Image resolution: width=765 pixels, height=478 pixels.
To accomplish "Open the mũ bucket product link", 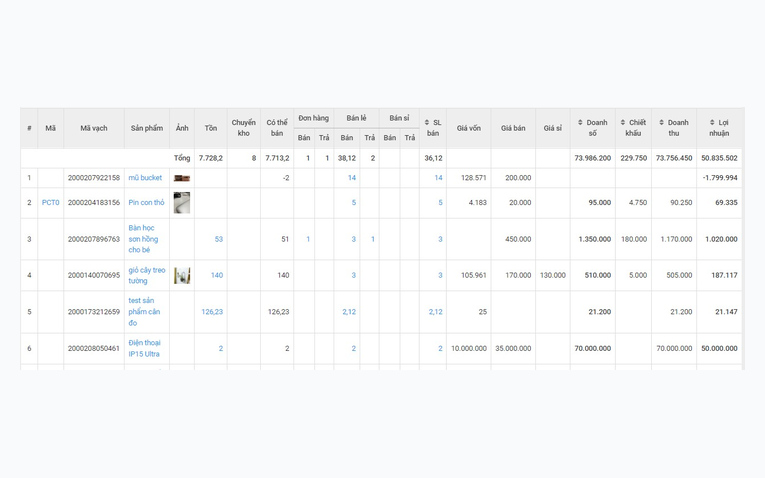I will [x=145, y=178].
